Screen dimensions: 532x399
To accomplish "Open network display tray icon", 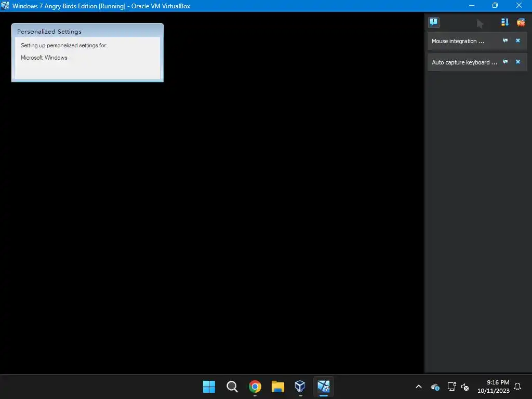I will point(451,387).
